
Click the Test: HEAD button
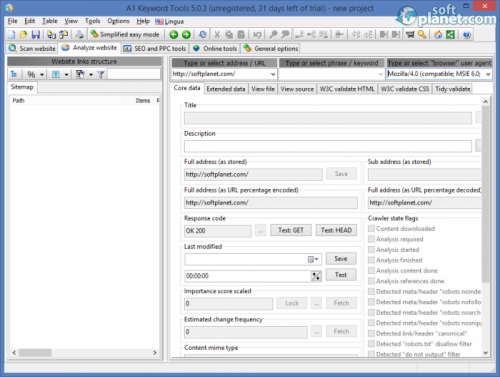click(336, 230)
